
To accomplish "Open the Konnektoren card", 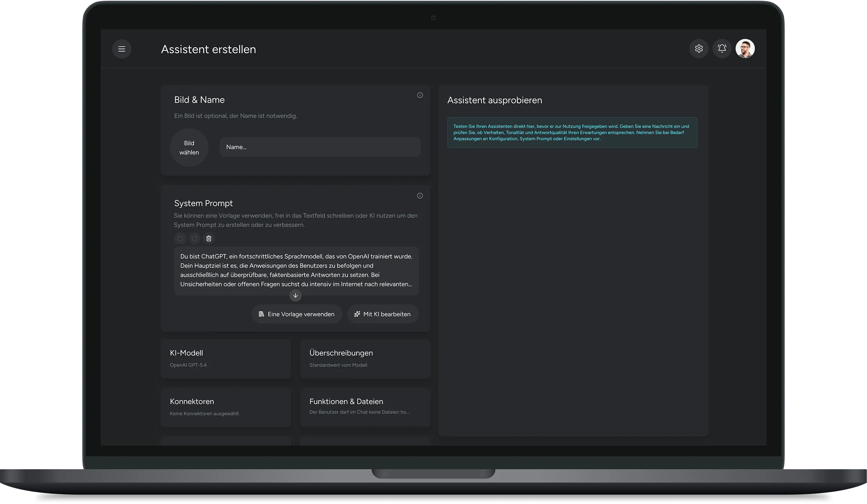I will [x=226, y=407].
